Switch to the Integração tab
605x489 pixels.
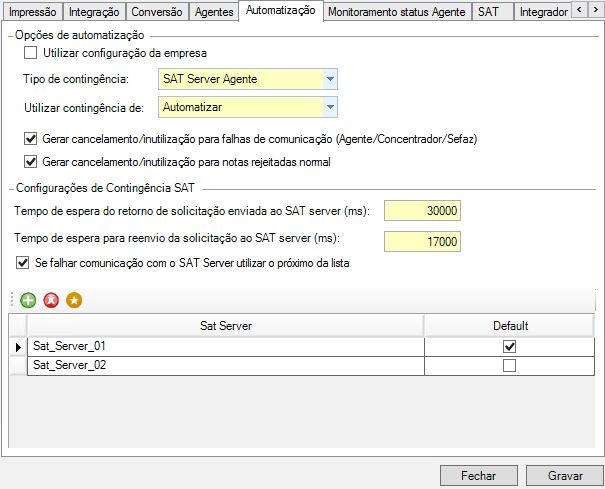[94, 12]
